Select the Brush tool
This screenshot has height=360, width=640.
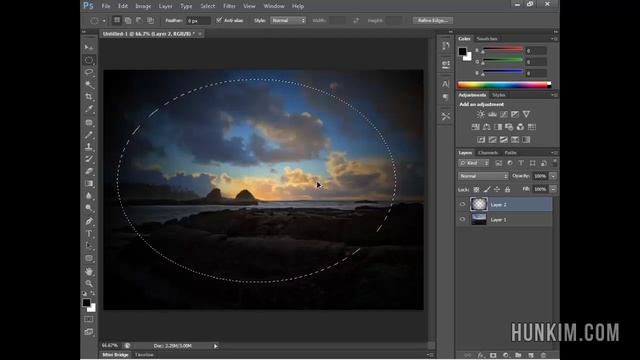[89, 135]
